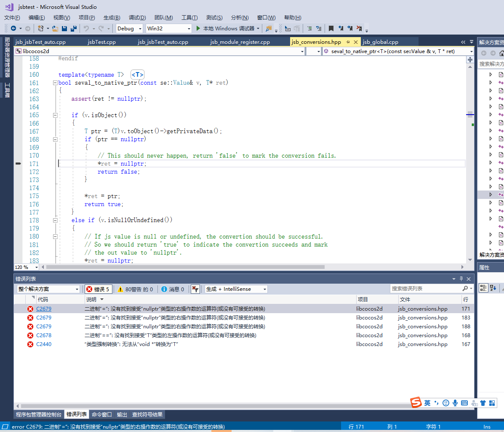This screenshot has width=504, height=432.
Task: Click the green Start Debugging play icon
Action: (x=198, y=28)
